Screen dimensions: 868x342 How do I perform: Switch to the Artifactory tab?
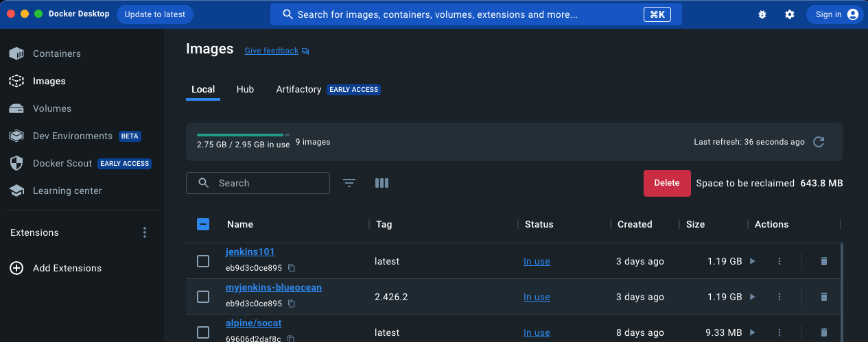click(298, 89)
